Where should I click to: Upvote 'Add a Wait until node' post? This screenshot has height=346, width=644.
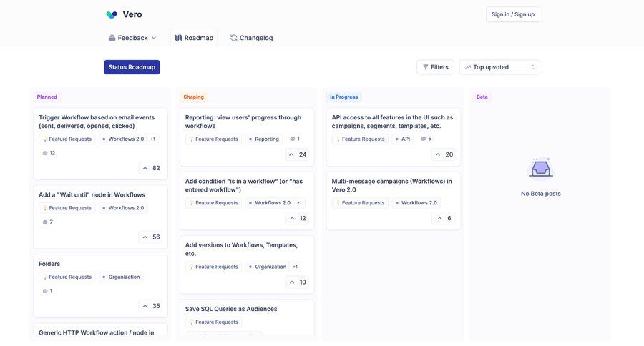(151, 237)
